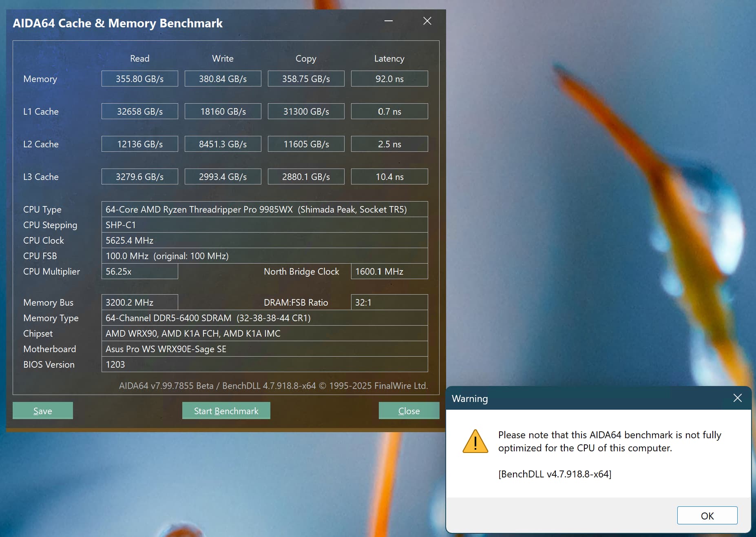
Task: Click the L2 Cache Copy result
Action: click(x=306, y=144)
